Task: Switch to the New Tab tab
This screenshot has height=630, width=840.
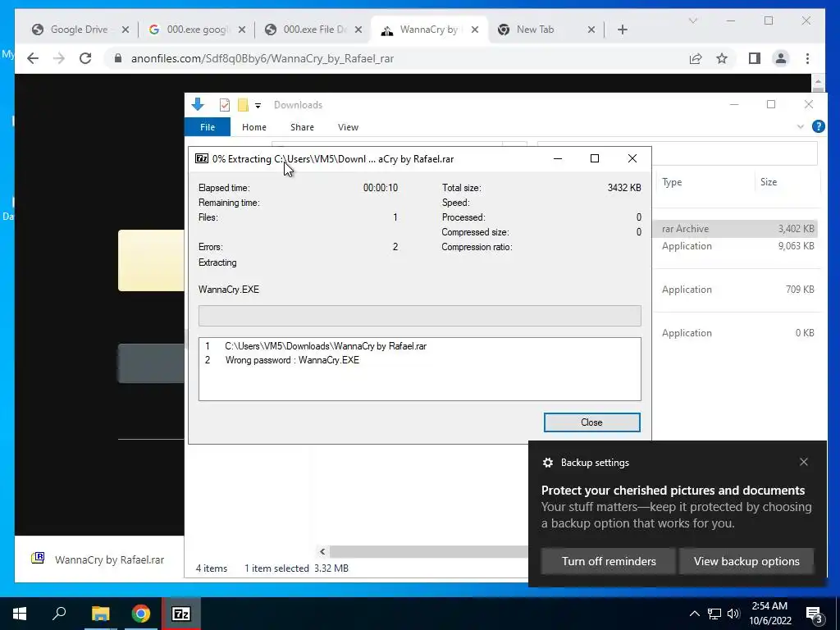Action: tap(536, 30)
